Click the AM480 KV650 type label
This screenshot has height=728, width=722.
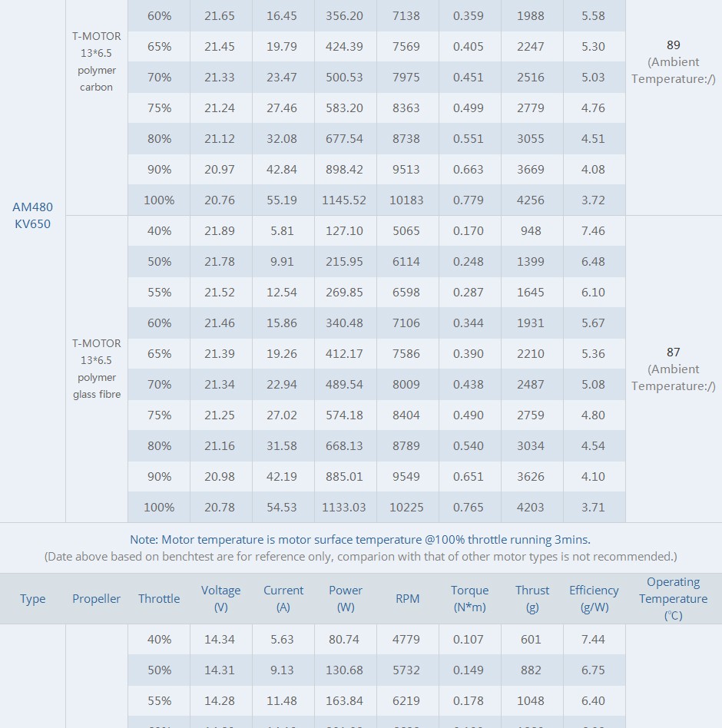click(x=32, y=216)
